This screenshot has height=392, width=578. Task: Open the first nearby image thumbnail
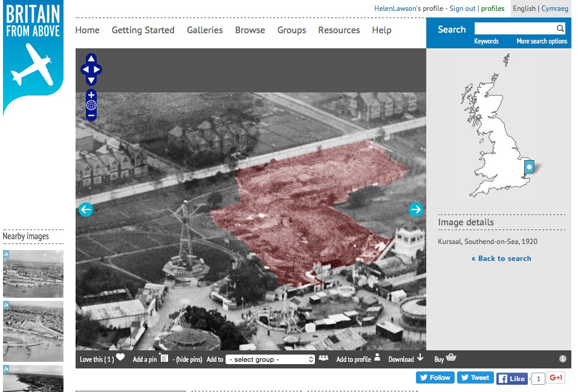coord(33,274)
